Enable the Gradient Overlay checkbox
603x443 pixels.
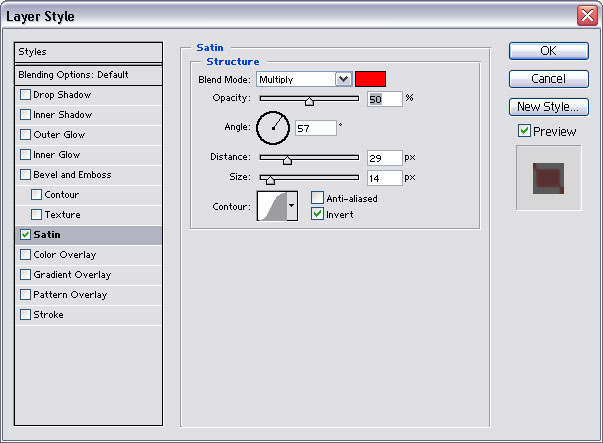[x=25, y=275]
